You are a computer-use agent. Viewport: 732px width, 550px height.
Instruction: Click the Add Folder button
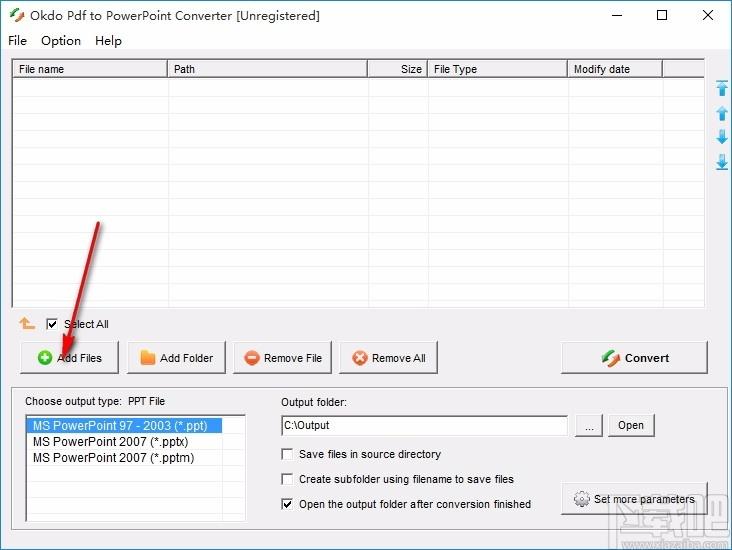(x=176, y=358)
